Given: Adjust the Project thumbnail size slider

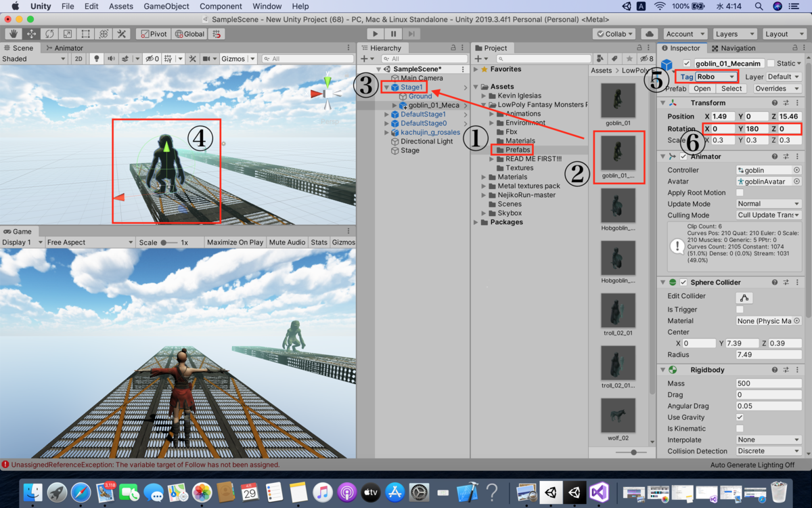Looking at the screenshot, I should tap(633, 452).
